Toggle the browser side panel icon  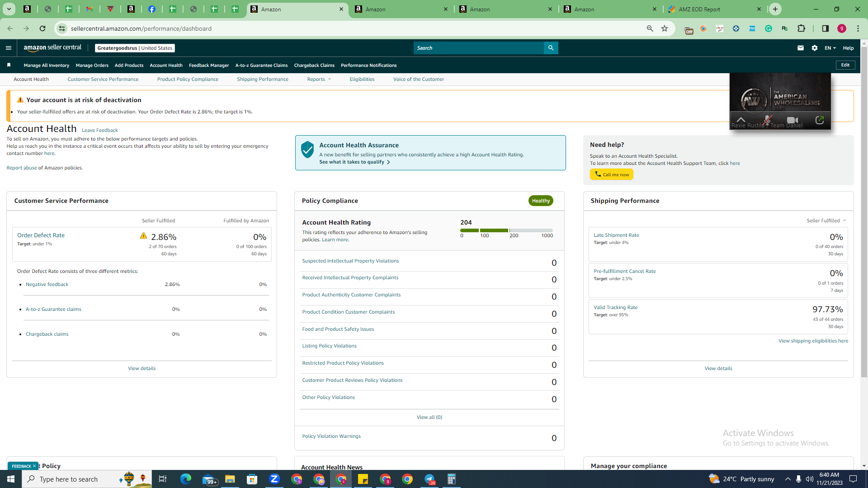[x=826, y=28]
